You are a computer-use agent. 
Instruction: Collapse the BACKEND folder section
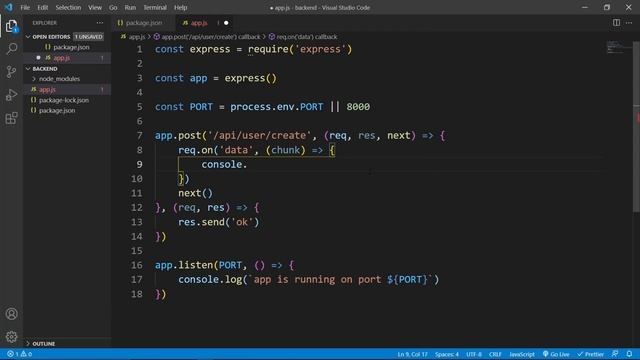point(45,69)
